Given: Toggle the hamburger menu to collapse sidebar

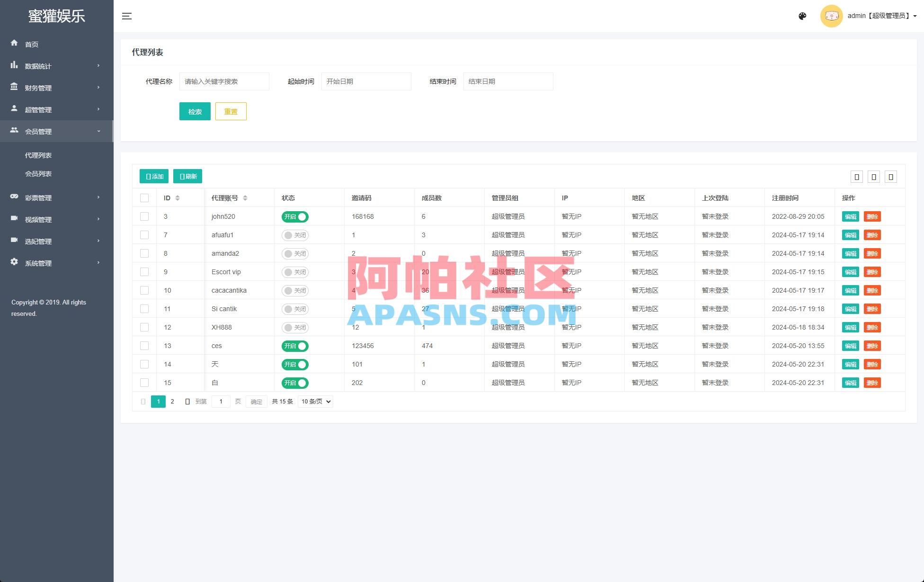Looking at the screenshot, I should 126,16.
